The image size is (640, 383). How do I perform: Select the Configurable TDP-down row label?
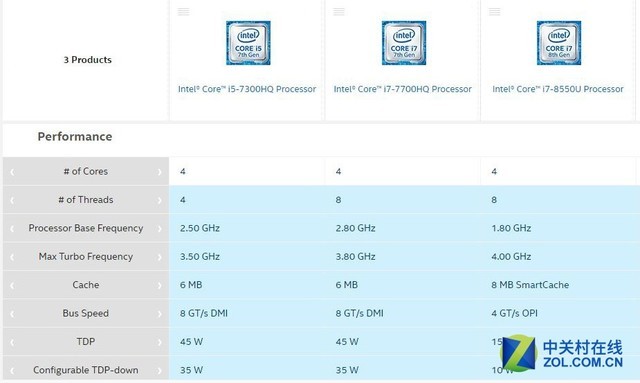(86, 370)
